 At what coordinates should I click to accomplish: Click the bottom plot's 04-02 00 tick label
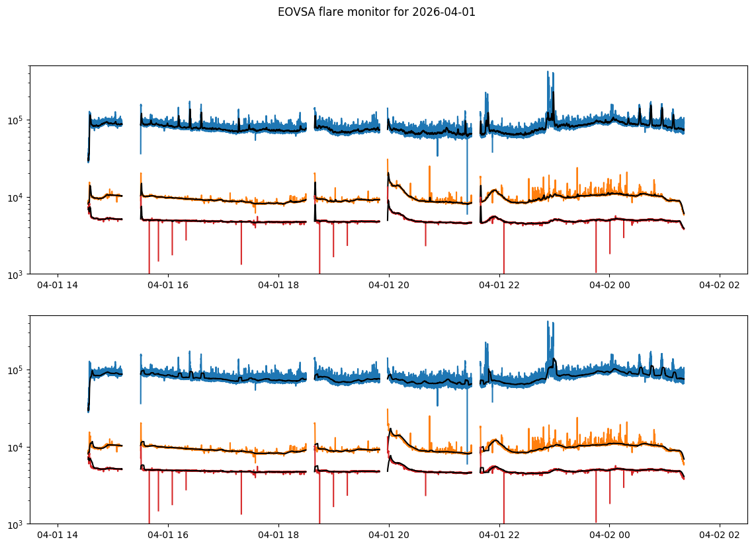(609, 535)
